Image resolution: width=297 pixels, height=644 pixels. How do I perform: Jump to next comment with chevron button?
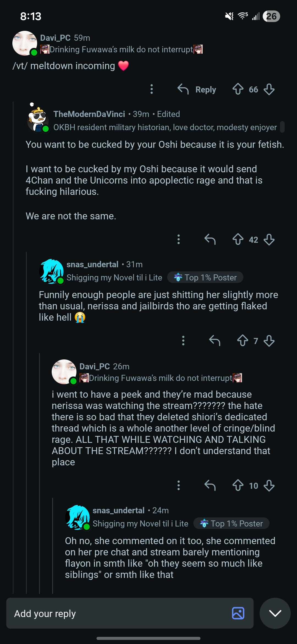pos(275,613)
